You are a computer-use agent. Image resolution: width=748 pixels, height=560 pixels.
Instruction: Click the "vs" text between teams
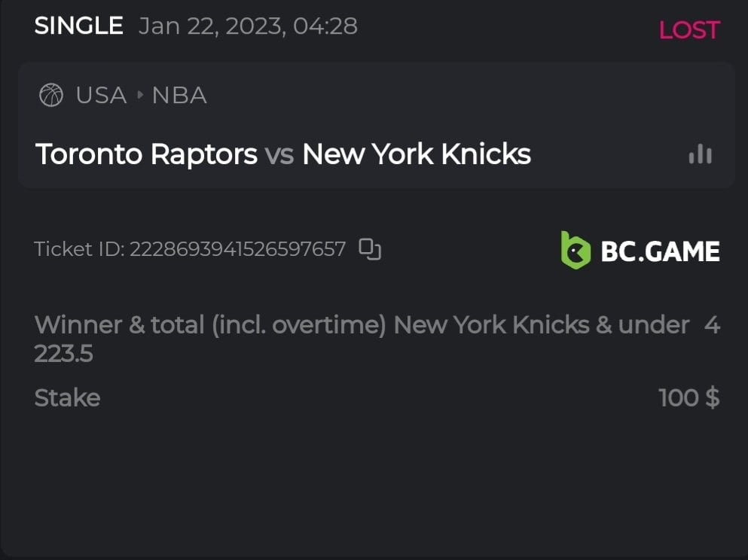tap(279, 154)
